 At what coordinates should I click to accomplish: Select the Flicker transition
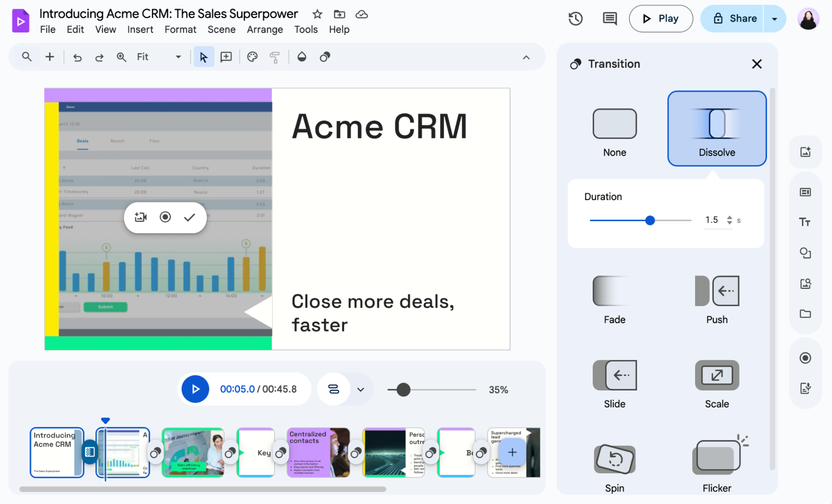click(717, 465)
